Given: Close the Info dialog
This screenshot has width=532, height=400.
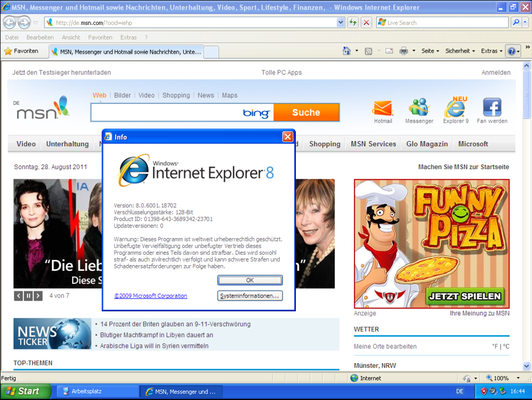Looking at the screenshot, I should point(288,137).
